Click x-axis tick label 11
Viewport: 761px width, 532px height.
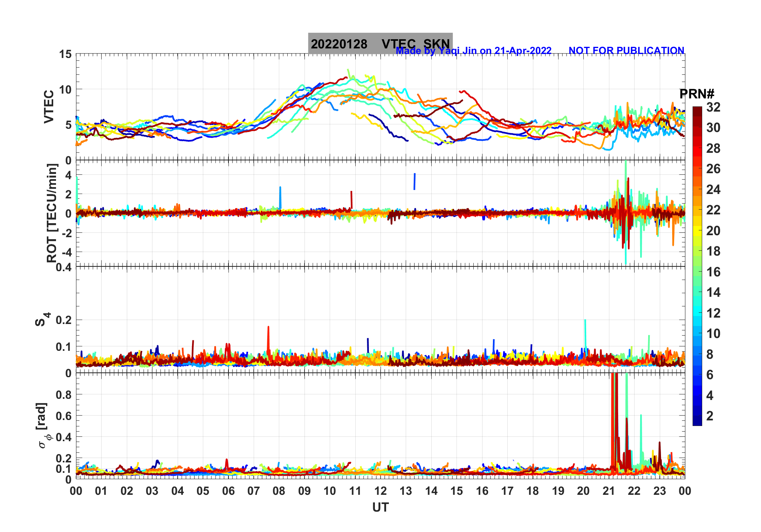coord(355,491)
